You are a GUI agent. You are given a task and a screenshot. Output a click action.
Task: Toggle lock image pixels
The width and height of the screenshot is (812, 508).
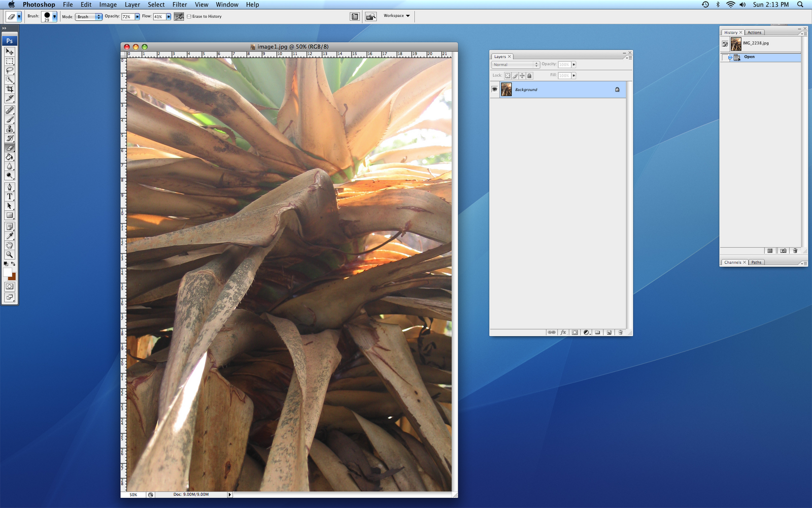(x=515, y=76)
